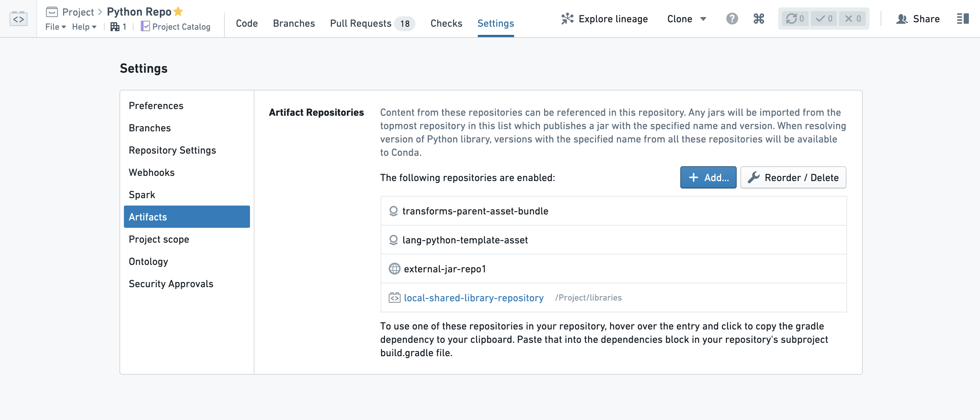Screen dimensions: 980x420
Task: Select Artifacts in settings sidebar
Action: click(x=187, y=216)
